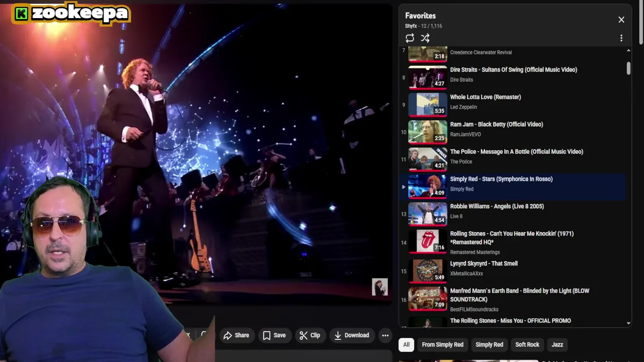
Task: Open more actions ellipsis below video
Action: (385, 335)
